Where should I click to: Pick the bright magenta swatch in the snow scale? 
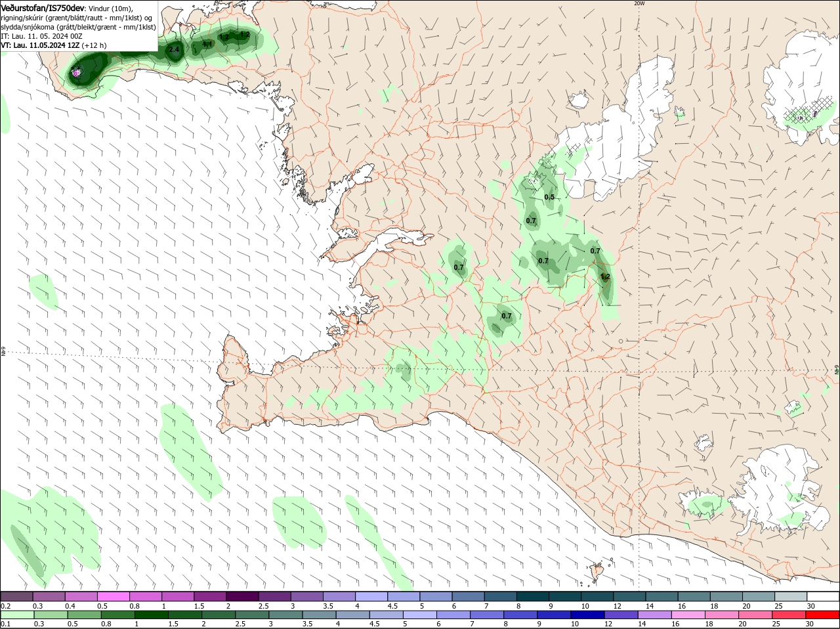(x=113, y=597)
